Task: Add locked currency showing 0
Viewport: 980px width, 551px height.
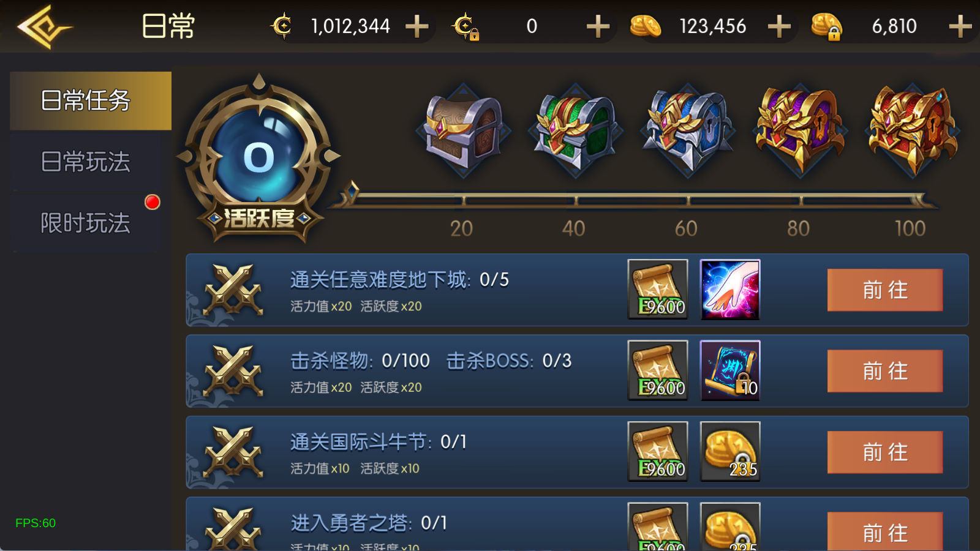Action: 598,26
